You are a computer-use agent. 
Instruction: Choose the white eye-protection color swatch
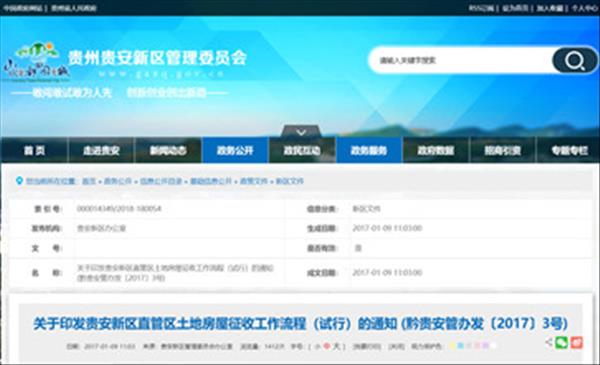[494, 346]
